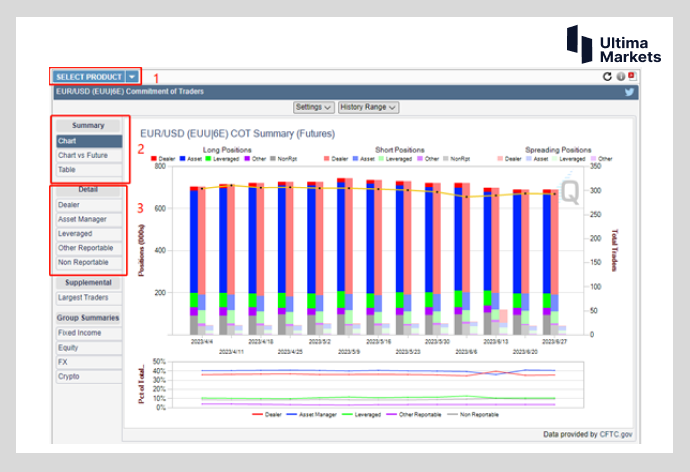
Task: Open the CFTC.gov link
Action: point(615,434)
